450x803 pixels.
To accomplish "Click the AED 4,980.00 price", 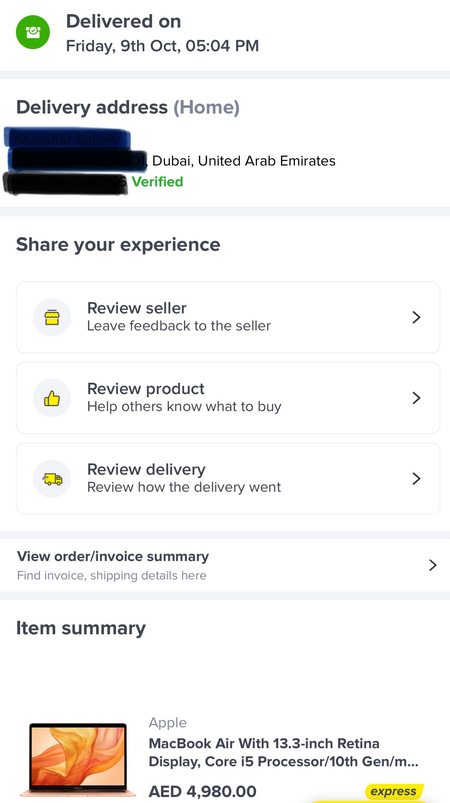I will 202,792.
